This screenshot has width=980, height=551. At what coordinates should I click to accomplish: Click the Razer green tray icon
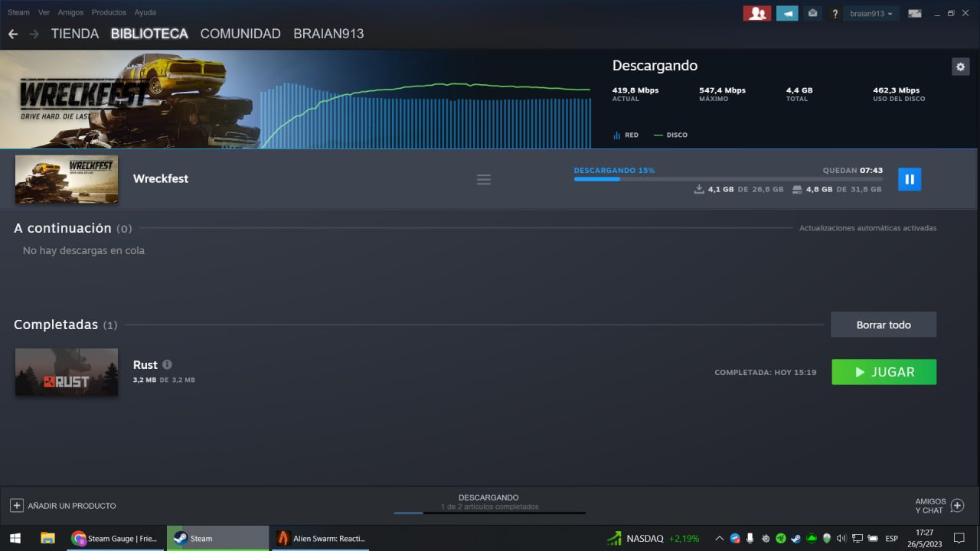coord(781,538)
